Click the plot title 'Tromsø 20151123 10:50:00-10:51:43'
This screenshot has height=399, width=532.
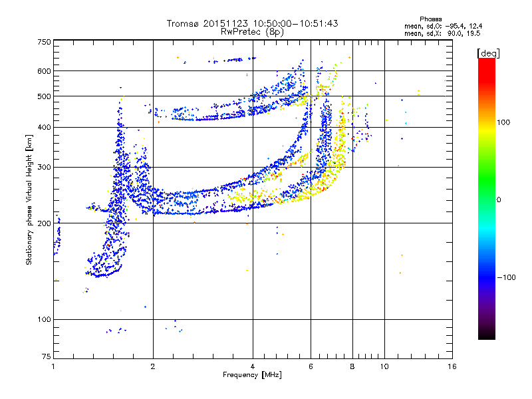coord(252,23)
